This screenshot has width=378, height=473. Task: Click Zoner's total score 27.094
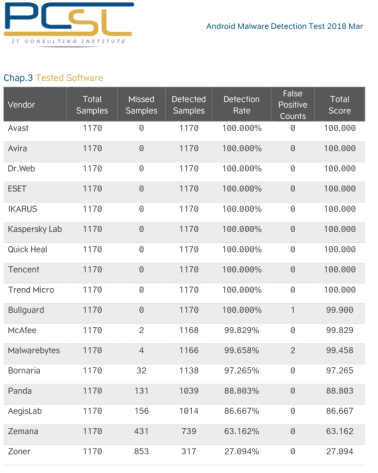[x=340, y=451]
